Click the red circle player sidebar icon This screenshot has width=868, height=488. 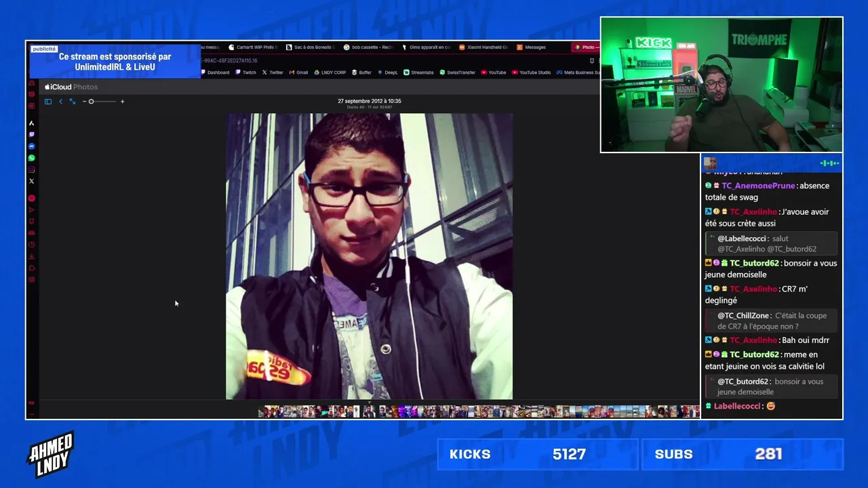pos(31,199)
